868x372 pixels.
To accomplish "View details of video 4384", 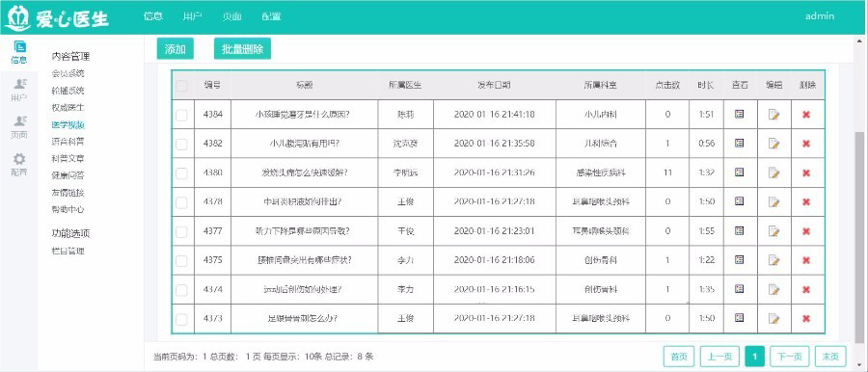I will pyautogui.click(x=739, y=114).
